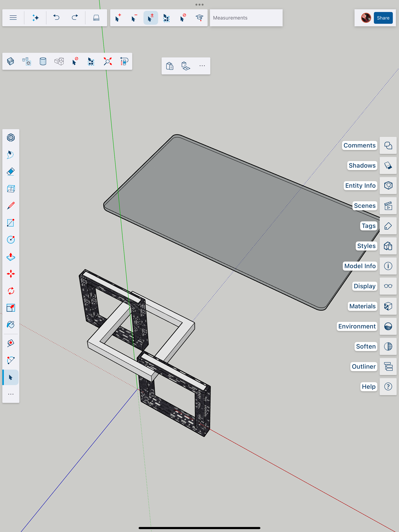Open the Outliner panel icon

tap(388, 367)
